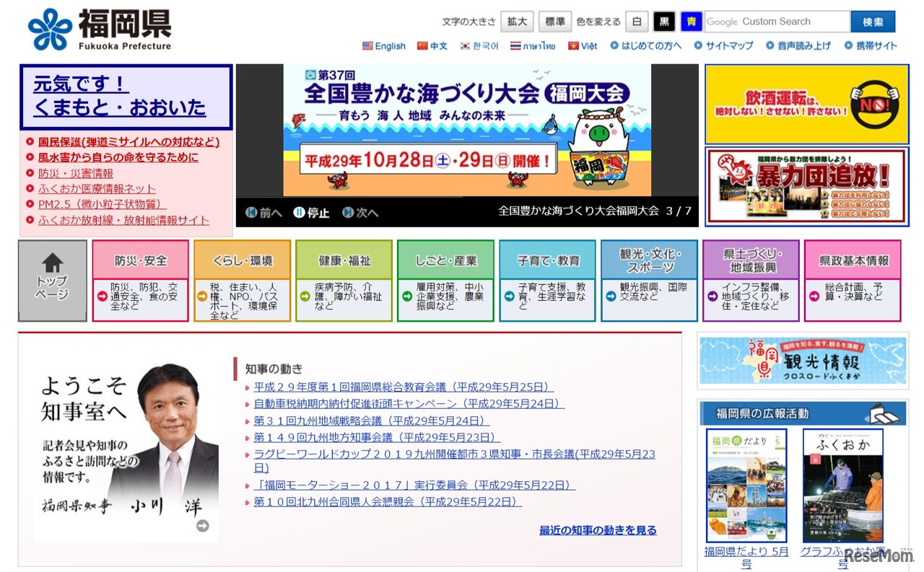This screenshot has height=572, width=924.
Task: Open 音声読み上げ read-aloud link
Action: pyautogui.click(x=798, y=46)
